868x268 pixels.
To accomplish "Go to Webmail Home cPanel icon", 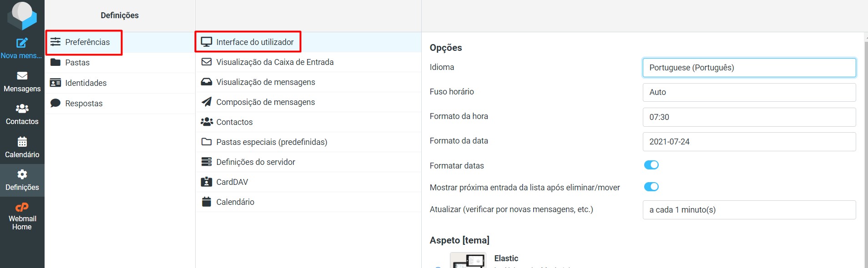I will pyautogui.click(x=22, y=207).
